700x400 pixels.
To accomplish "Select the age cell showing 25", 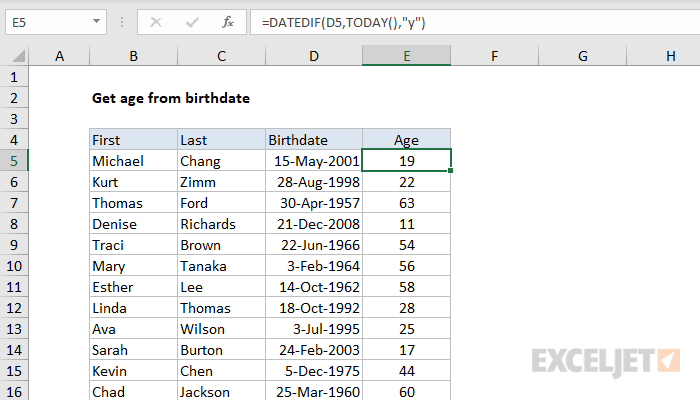I will tap(407, 329).
